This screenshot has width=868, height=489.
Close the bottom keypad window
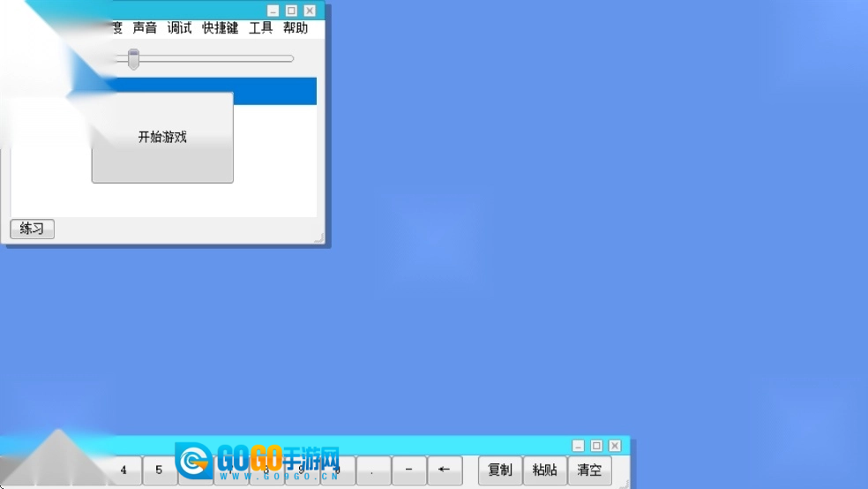tap(615, 446)
